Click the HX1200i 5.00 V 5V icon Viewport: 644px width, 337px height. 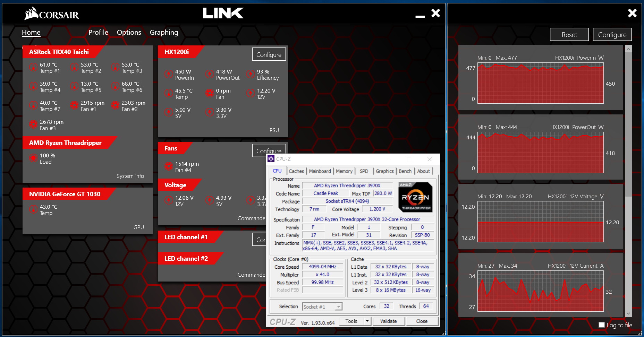pyautogui.click(x=169, y=112)
